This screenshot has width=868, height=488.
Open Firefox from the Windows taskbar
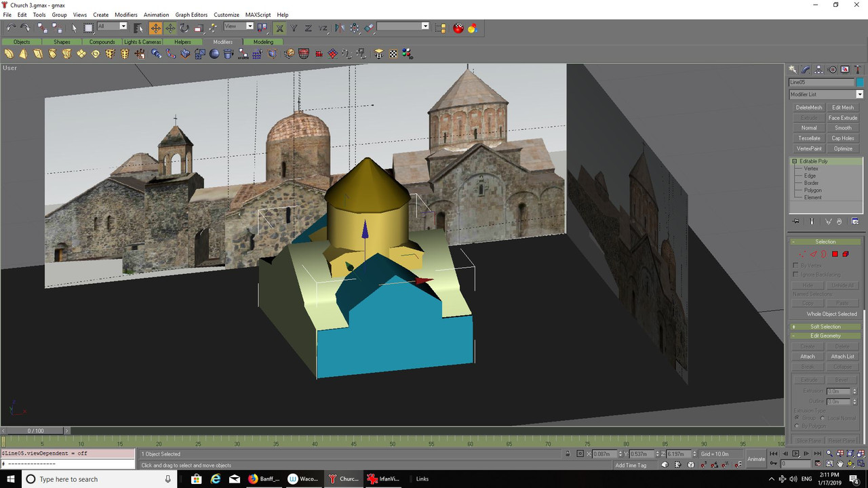264,479
